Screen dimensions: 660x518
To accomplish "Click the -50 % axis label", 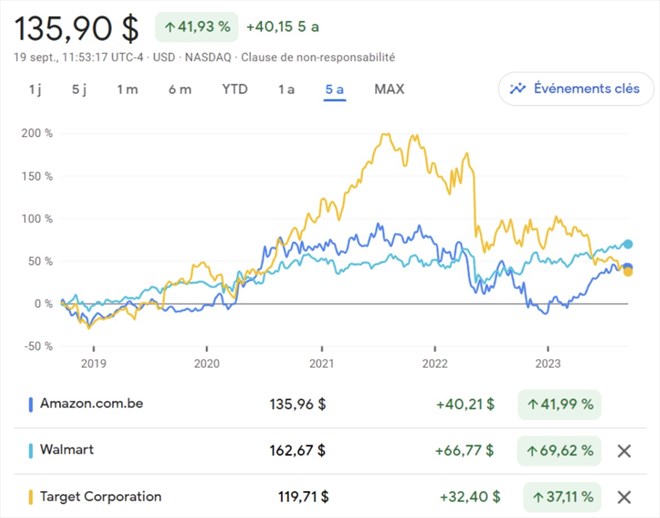I will (38, 346).
